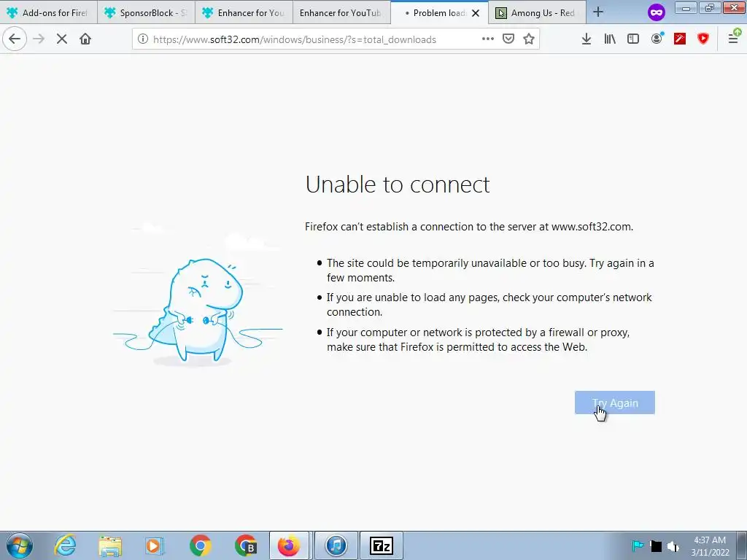747x560 pixels.
Task: Click the private browsing mask icon
Action: [657, 12]
